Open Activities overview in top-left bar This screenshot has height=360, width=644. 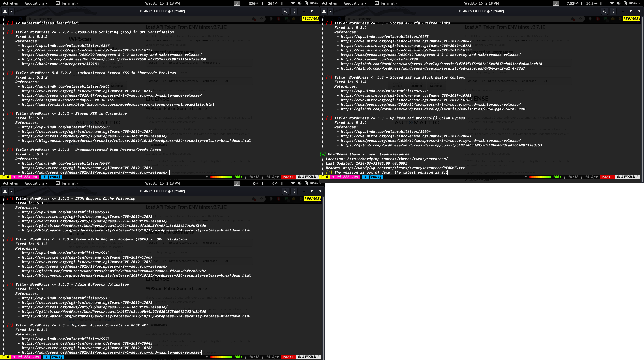[x=10, y=3]
